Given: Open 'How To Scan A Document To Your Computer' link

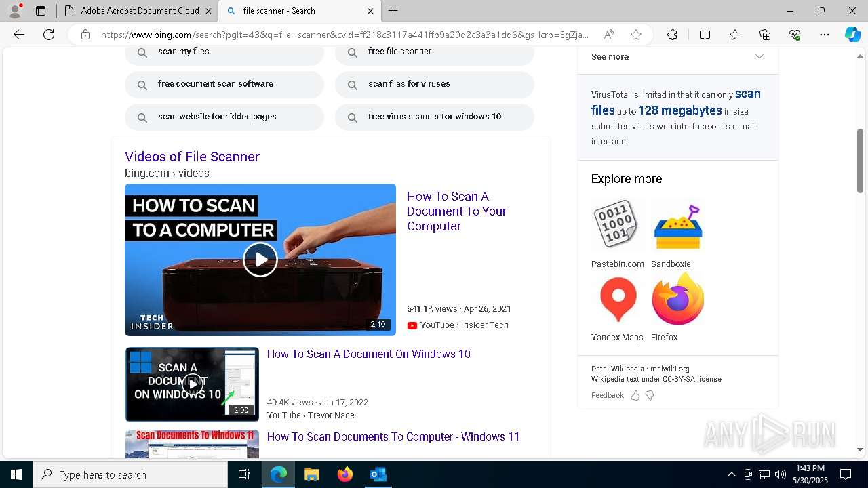Looking at the screenshot, I should [x=457, y=211].
